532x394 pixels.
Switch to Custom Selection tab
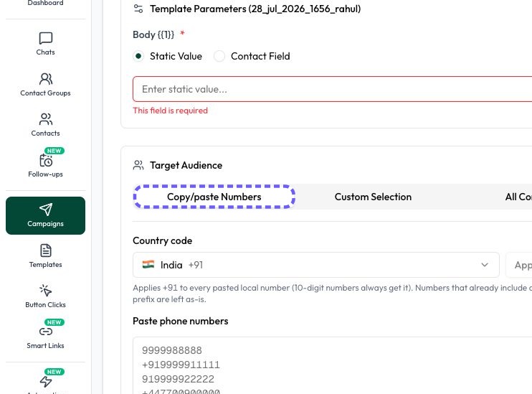tap(373, 197)
